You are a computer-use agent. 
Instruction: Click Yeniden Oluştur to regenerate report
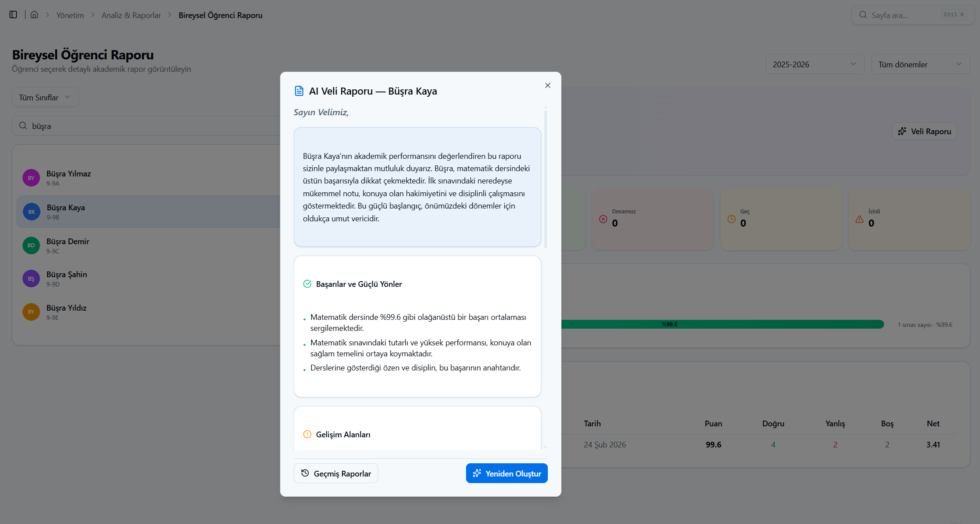coord(506,473)
